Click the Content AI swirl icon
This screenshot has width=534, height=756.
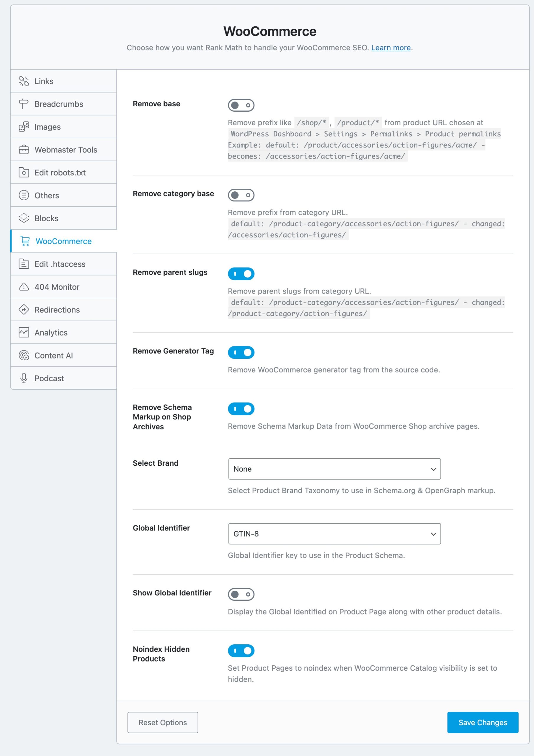coord(24,355)
